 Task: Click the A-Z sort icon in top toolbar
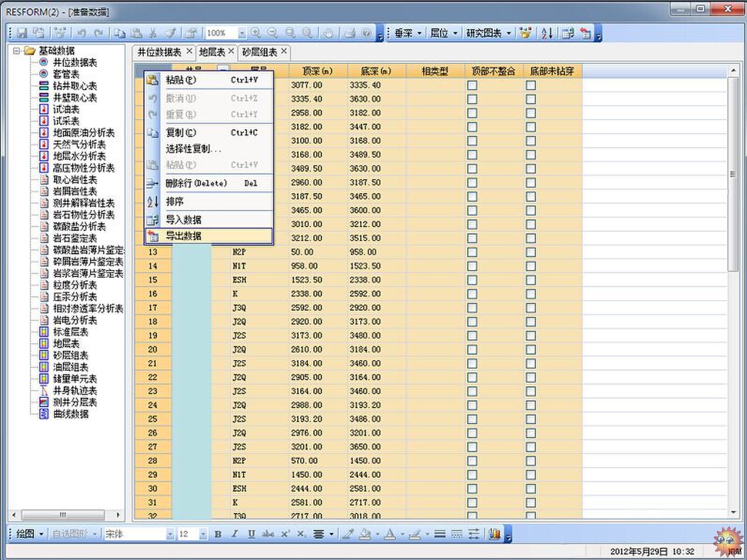(547, 33)
